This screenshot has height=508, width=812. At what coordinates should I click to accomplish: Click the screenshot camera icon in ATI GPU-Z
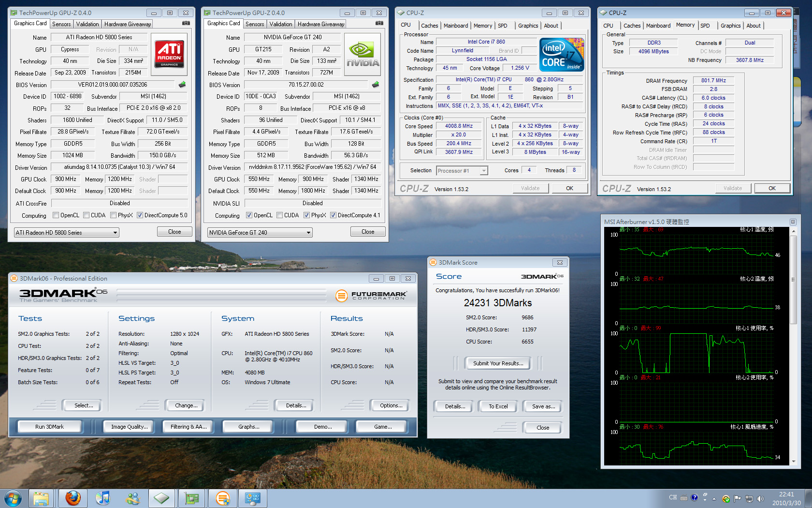186,23
